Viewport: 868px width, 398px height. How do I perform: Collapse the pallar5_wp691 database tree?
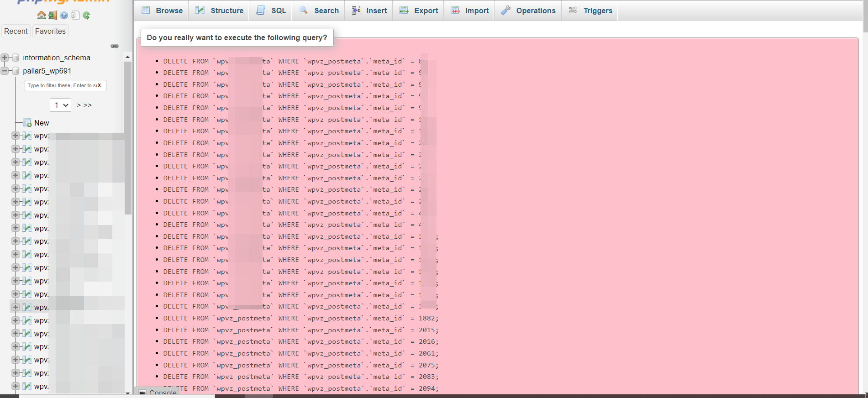point(5,71)
